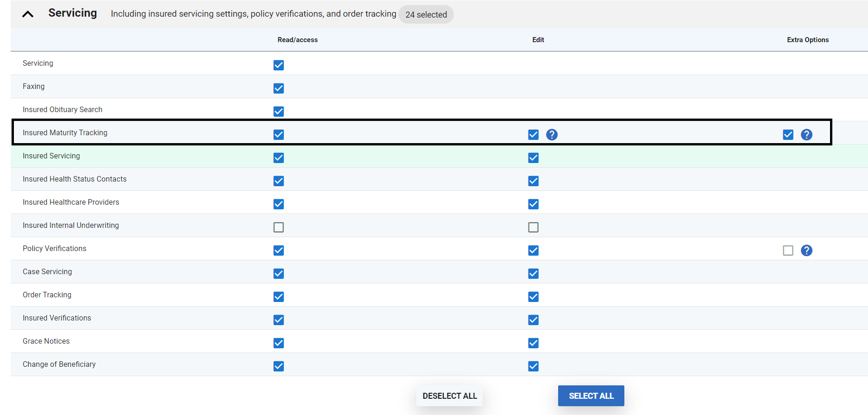
Task: Disable Grace Notices Edit permission
Action: [533, 343]
